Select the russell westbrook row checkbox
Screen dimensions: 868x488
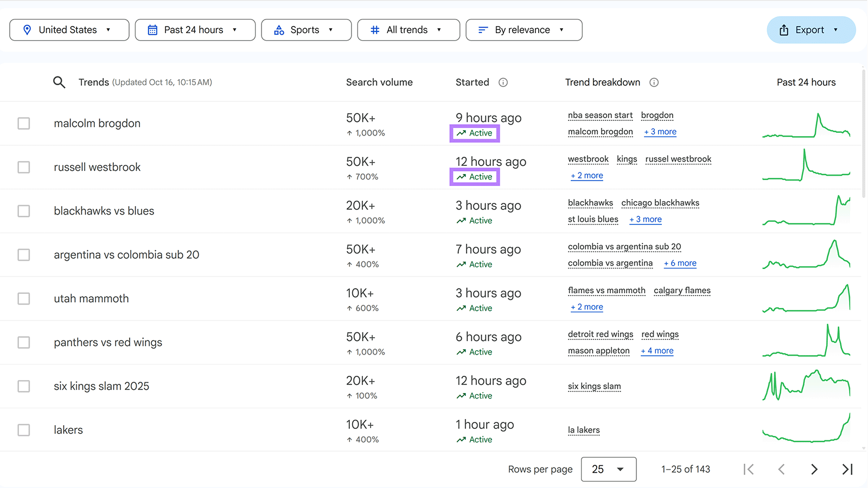coord(23,167)
